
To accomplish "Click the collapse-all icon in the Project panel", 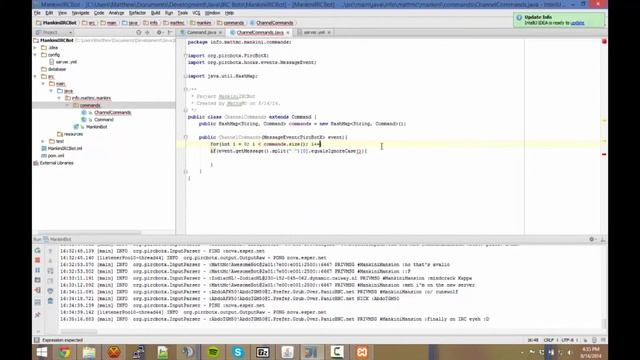I will tap(147, 32).
